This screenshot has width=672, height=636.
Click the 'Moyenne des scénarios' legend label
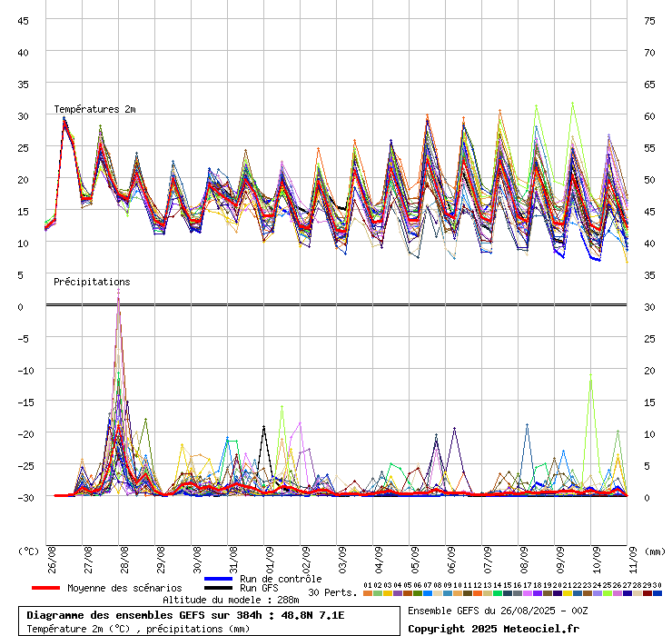click(x=124, y=588)
